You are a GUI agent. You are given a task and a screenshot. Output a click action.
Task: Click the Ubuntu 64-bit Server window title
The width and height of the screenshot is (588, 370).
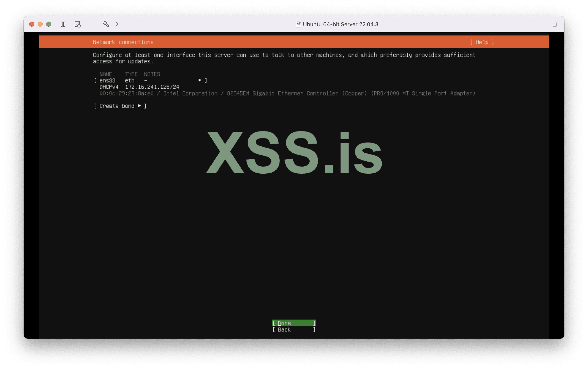(x=340, y=24)
